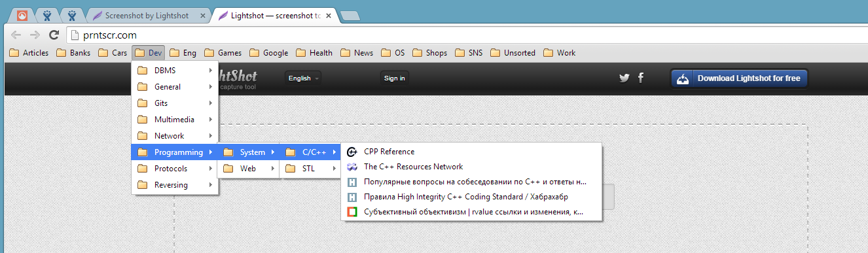Switch to the second pinned tab
Screen dimensions: 868x253
pos(47,15)
